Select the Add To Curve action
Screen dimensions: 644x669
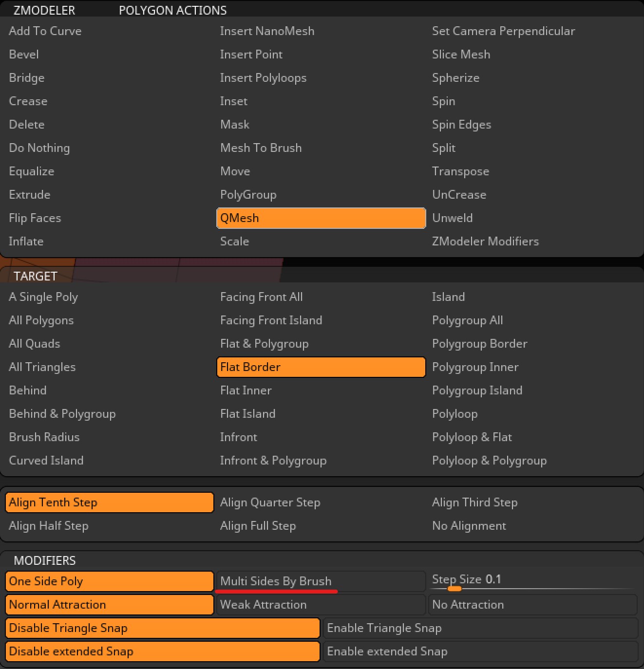click(x=45, y=31)
